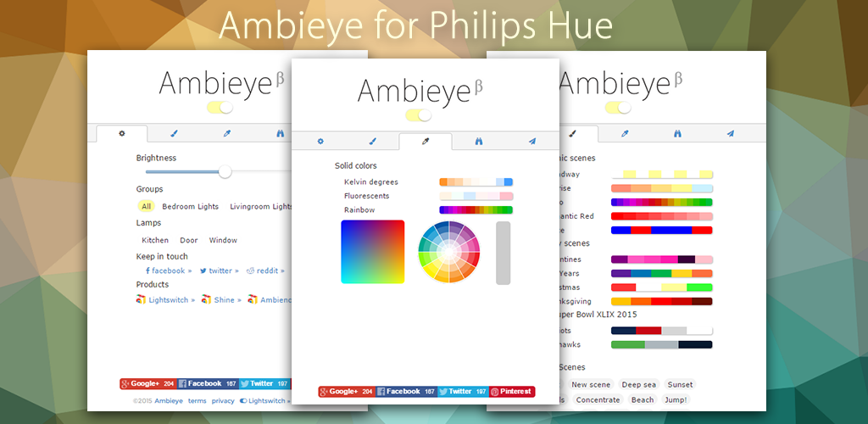Open the binoculars tab in left panel
The height and width of the screenshot is (424, 868).
280,133
